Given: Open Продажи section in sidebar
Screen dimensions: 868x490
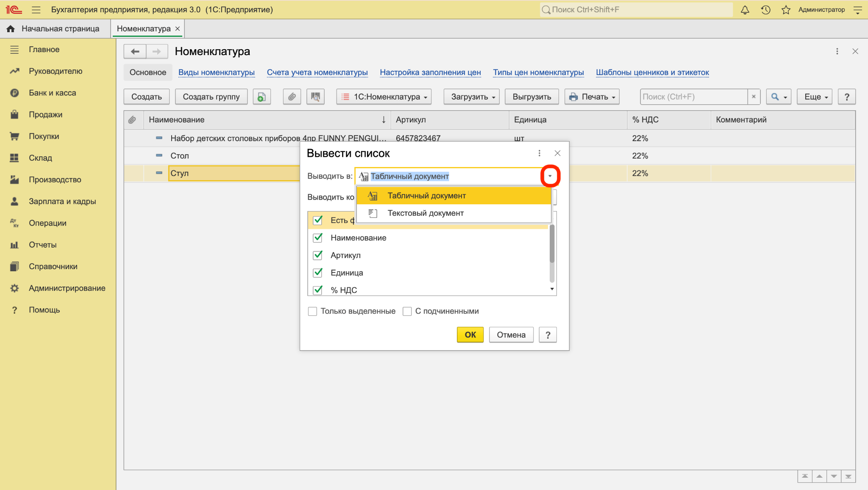Looking at the screenshot, I should [45, 114].
